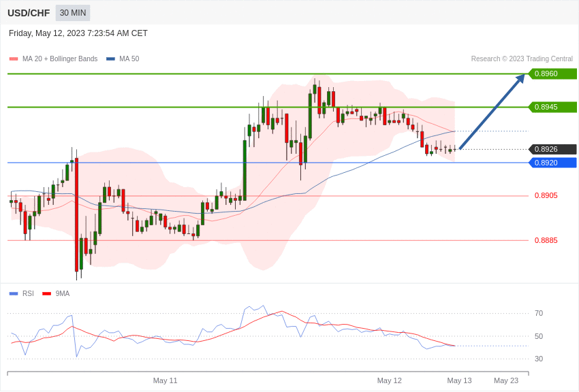
Task: Click the May 11 date axis label
Action: (165, 380)
